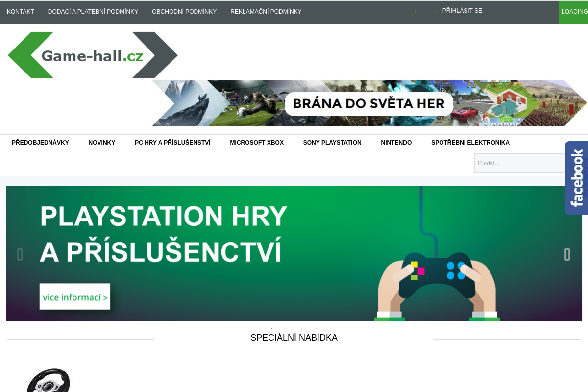Image resolution: width=588 pixels, height=392 pixels.
Task: Open the Novinky menu item
Action: tap(102, 143)
